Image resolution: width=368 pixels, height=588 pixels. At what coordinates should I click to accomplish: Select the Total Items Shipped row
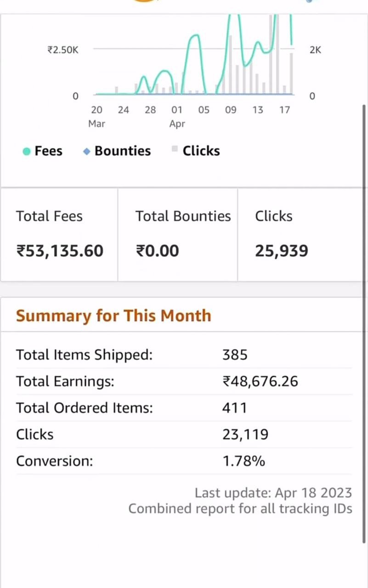click(184, 355)
